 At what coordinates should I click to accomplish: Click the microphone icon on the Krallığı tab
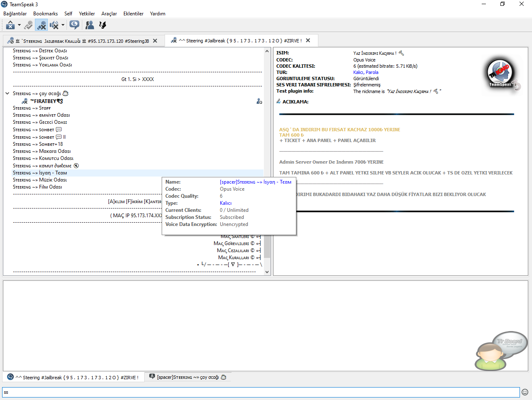point(11,41)
